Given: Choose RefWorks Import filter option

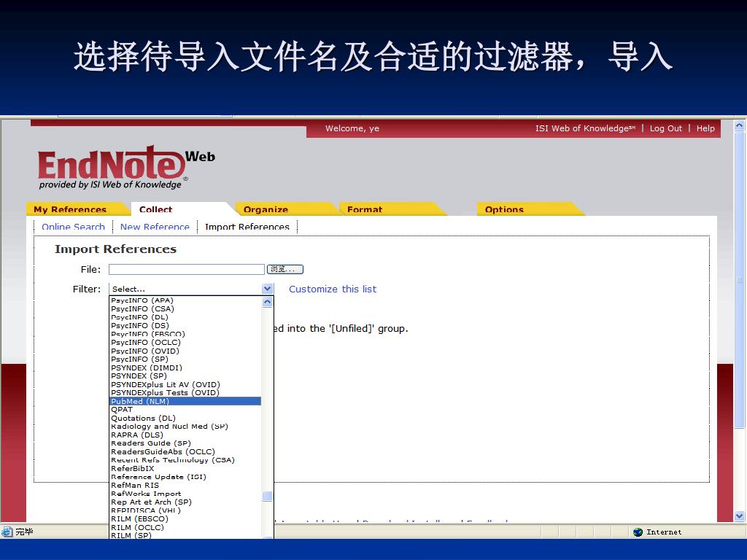Looking at the screenshot, I should click(185, 494).
